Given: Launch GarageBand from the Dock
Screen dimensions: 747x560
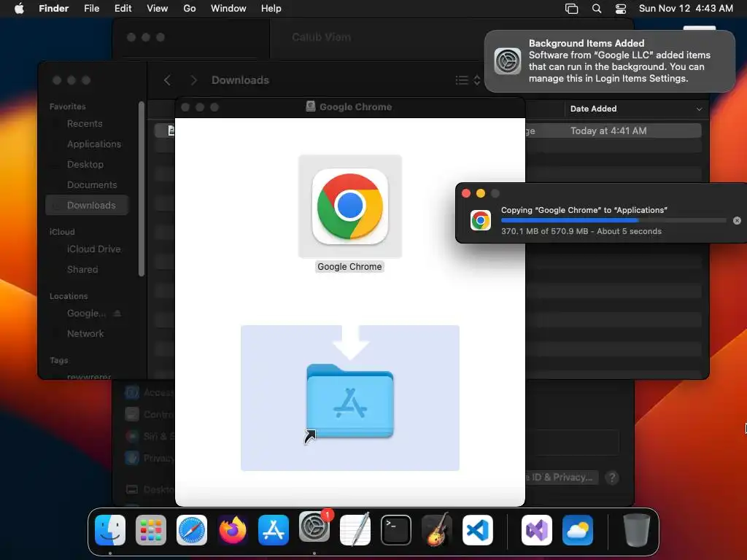Looking at the screenshot, I should point(437,530).
